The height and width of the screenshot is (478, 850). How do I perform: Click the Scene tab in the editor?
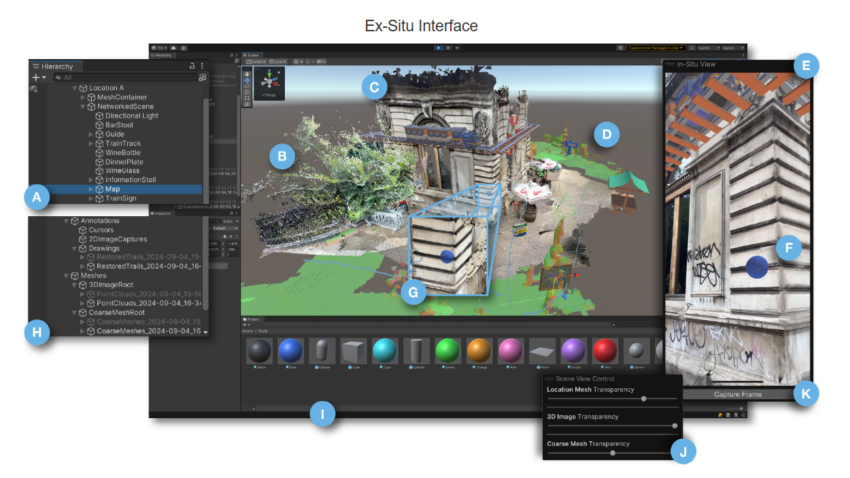point(251,55)
